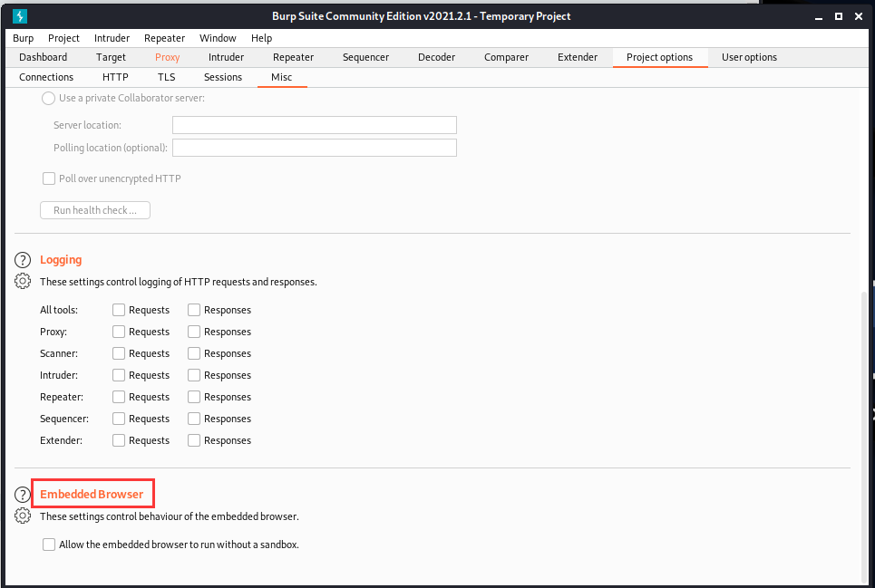Open the Sessions sub-tab

(x=223, y=78)
